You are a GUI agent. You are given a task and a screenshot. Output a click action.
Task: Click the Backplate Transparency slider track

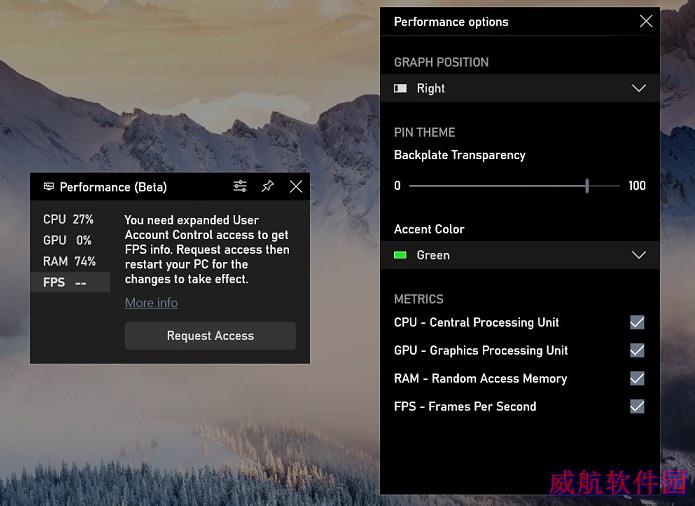coord(514,186)
